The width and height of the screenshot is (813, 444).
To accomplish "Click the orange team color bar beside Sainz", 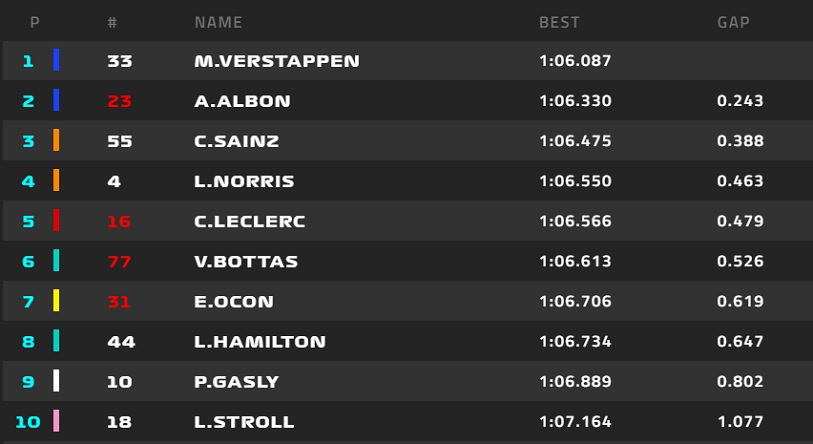I will [57, 141].
